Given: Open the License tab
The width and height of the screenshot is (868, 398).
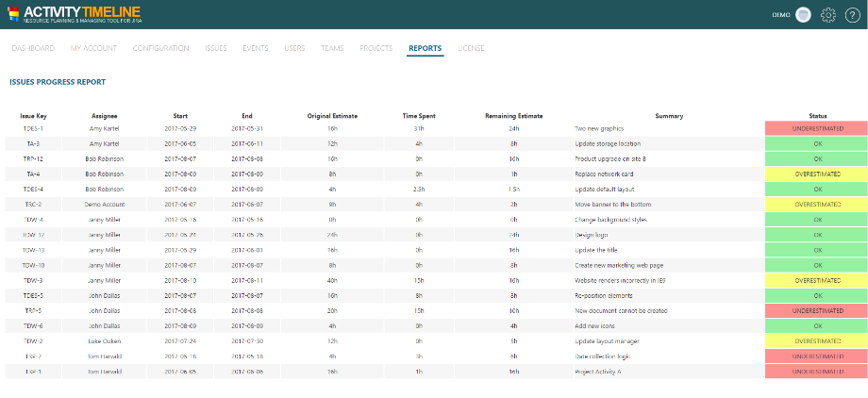Looking at the screenshot, I should [472, 48].
